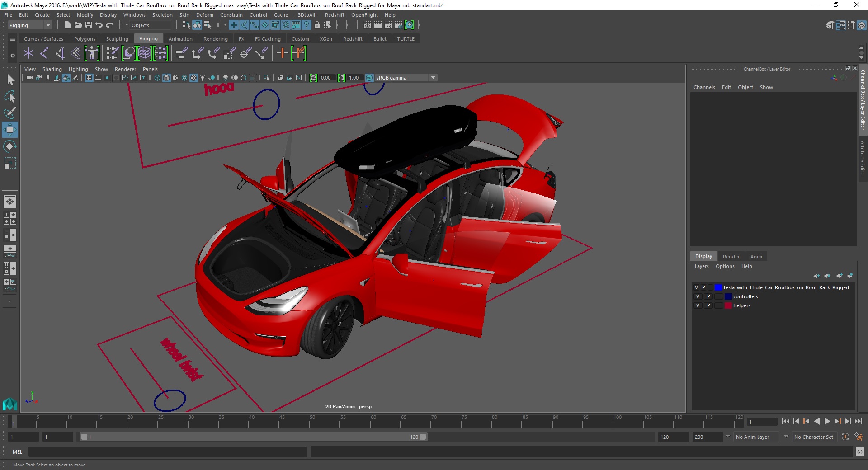Change color swatch of controllers layer

[728, 296]
